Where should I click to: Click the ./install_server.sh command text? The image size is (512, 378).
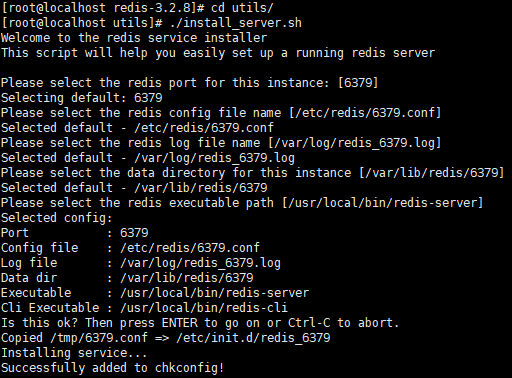(x=236, y=23)
